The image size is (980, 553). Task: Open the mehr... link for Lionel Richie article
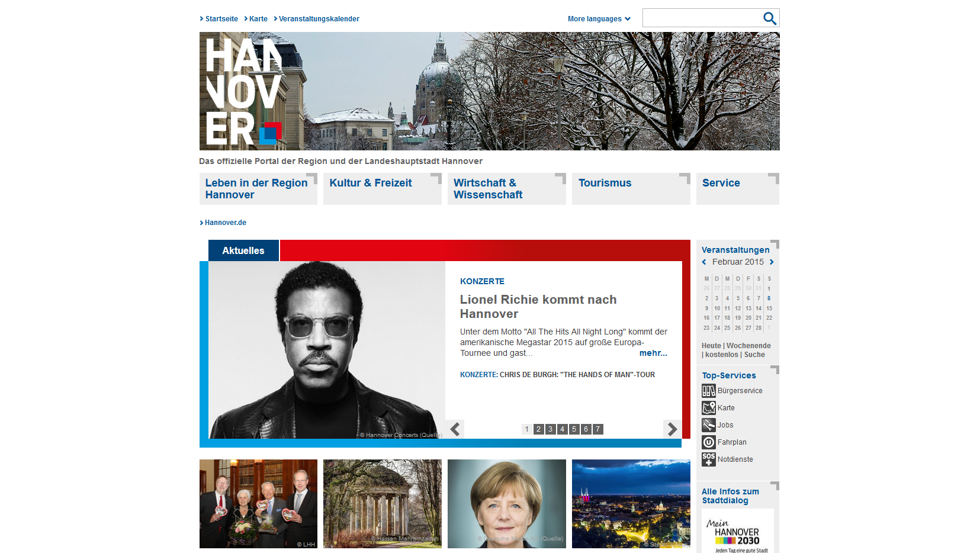coord(653,353)
